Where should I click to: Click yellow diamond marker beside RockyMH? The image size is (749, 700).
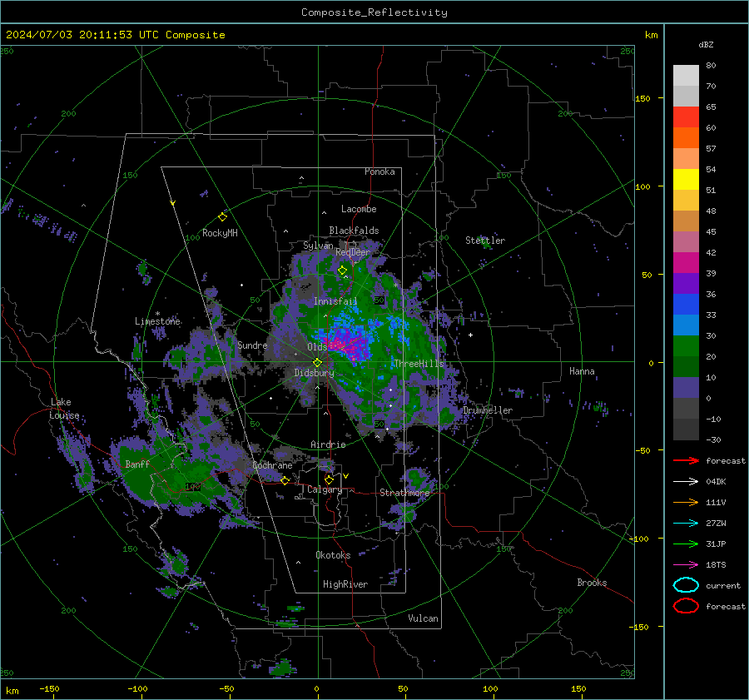(222, 217)
